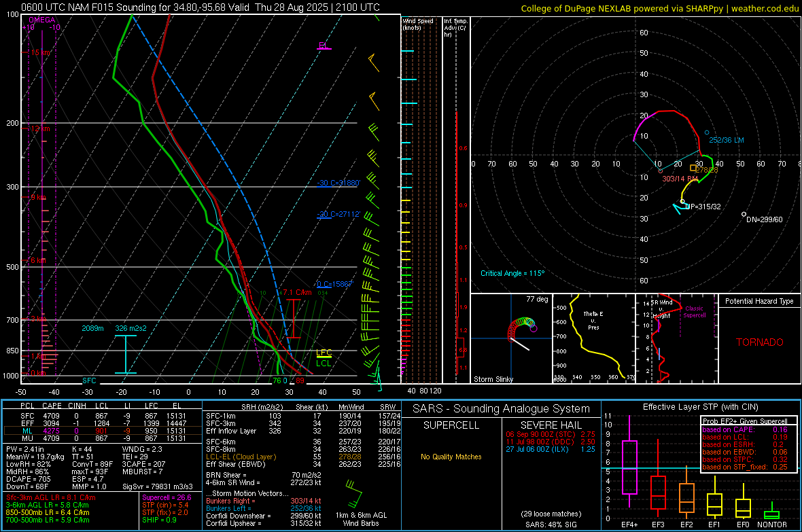Click the 7.1 C/km lapse rate label
The image size is (802, 532).
(296, 293)
